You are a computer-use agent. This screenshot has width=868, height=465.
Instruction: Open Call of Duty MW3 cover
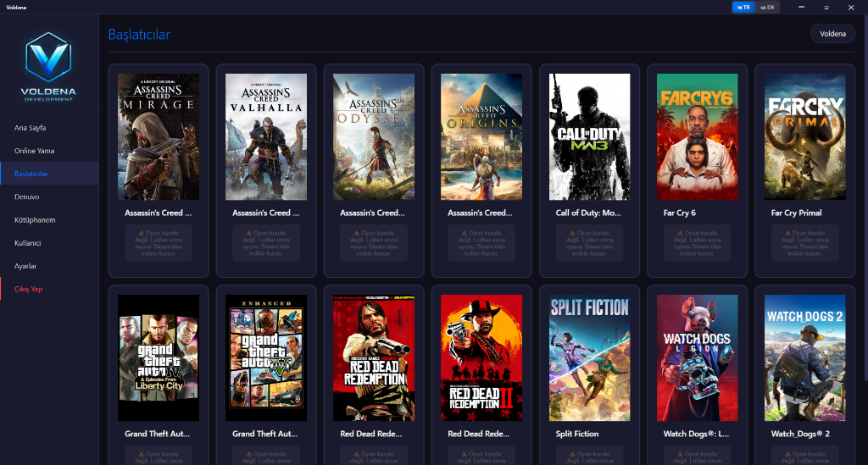[x=589, y=136]
